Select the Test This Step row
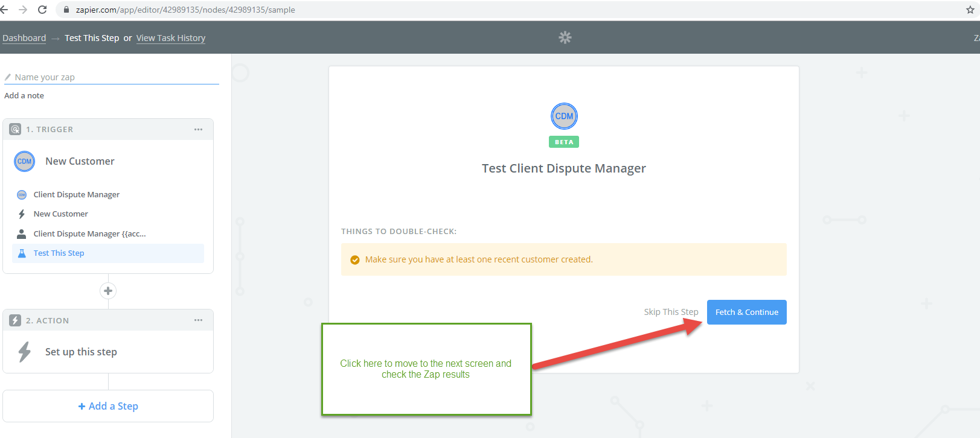This screenshot has height=438, width=980. [108, 253]
